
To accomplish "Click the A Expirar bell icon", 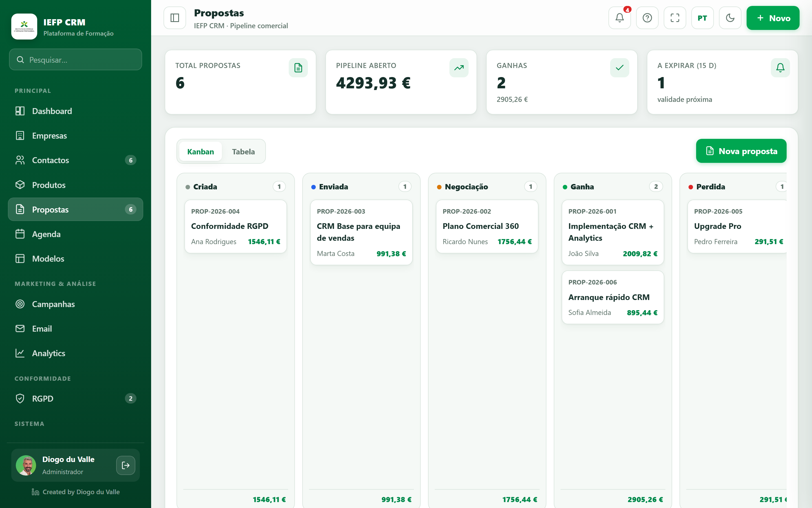I will (x=780, y=68).
